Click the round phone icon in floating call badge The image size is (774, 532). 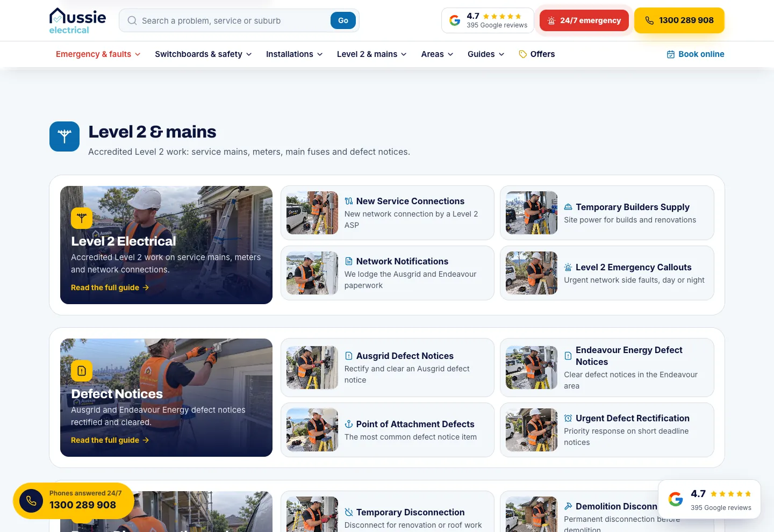(31, 501)
